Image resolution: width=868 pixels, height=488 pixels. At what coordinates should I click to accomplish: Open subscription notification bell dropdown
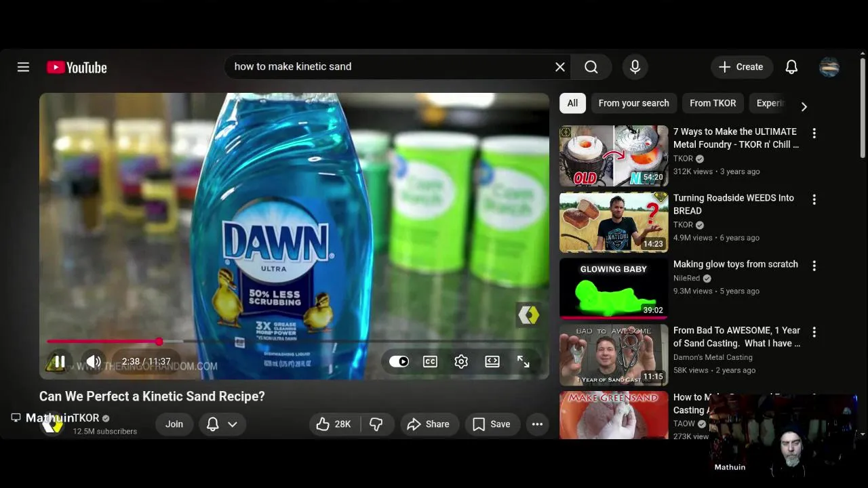(x=222, y=424)
